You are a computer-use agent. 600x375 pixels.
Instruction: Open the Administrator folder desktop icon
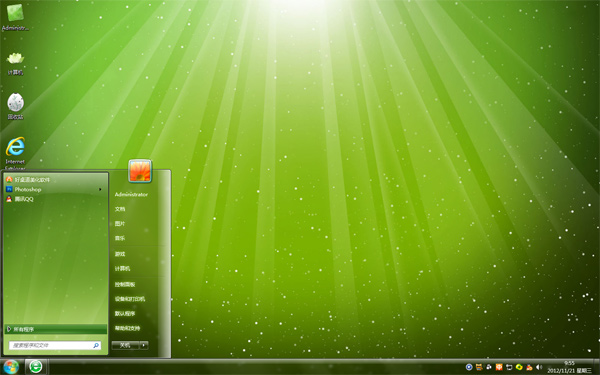[x=15, y=17]
